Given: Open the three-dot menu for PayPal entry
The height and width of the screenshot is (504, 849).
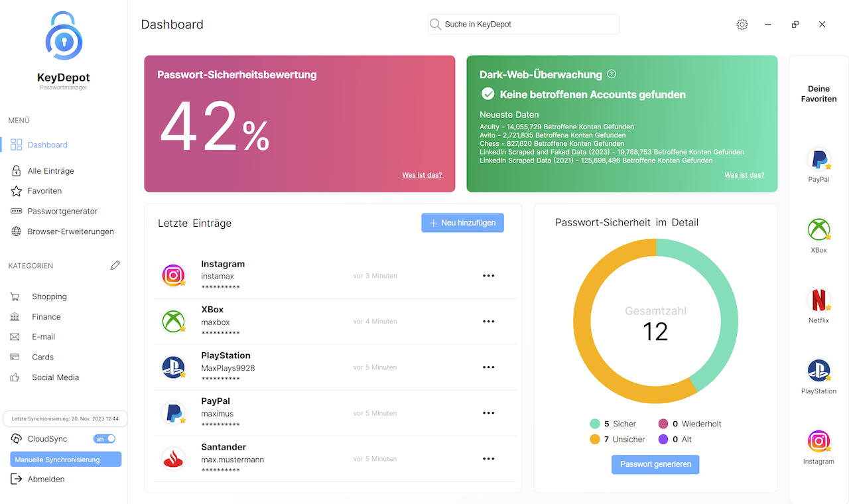Looking at the screenshot, I should click(x=489, y=413).
